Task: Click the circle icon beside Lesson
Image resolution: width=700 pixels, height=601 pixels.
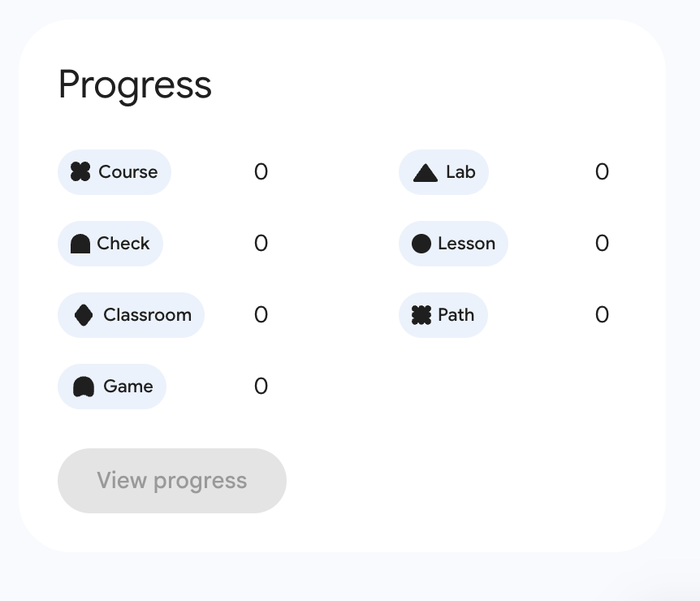Action: (x=421, y=244)
